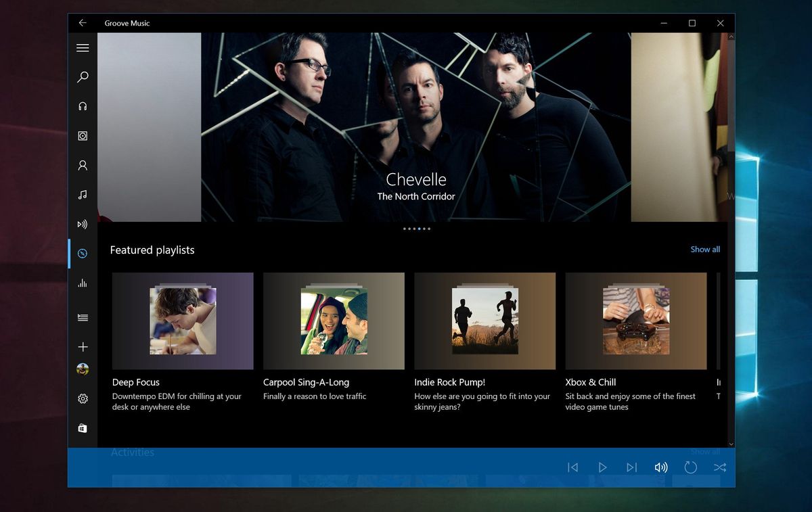Open the Now Playing headphones icon

[83, 106]
